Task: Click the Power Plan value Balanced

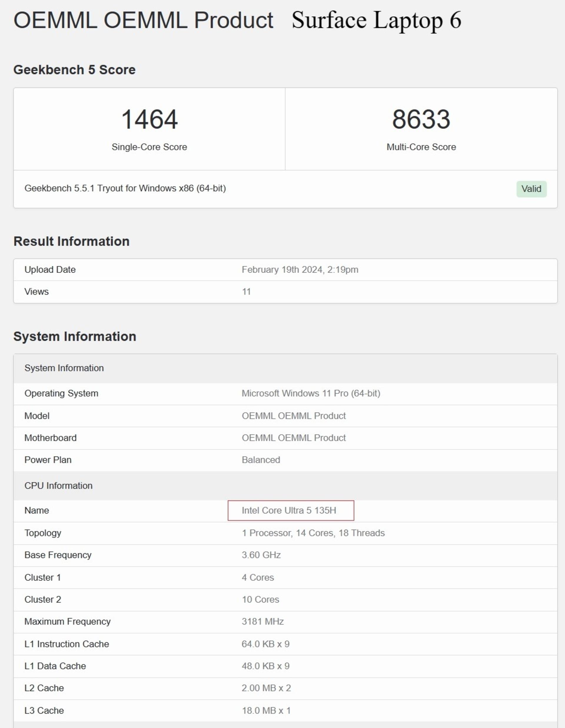Action: click(x=261, y=460)
